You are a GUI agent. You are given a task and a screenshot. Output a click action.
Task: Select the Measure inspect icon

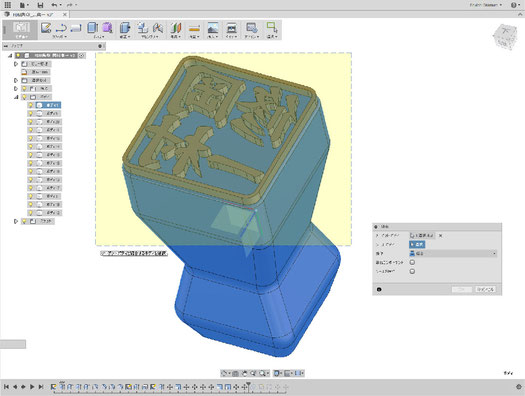195,27
